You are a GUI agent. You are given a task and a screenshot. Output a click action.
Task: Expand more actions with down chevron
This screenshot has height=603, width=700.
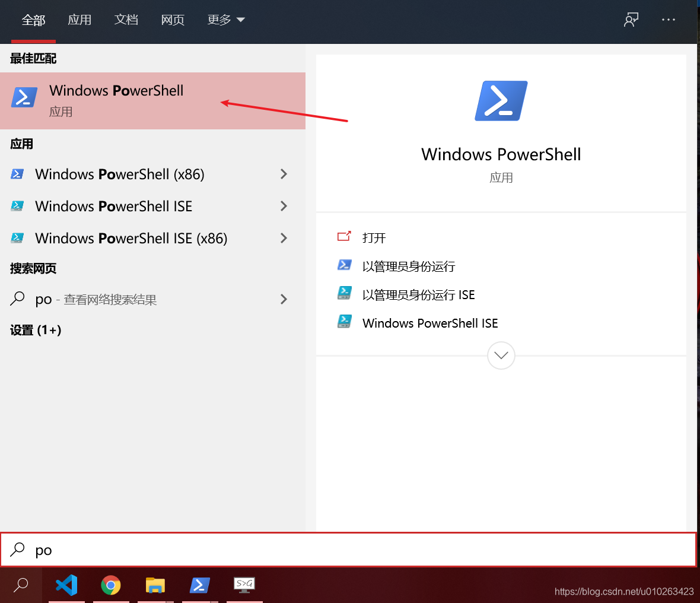pyautogui.click(x=501, y=356)
